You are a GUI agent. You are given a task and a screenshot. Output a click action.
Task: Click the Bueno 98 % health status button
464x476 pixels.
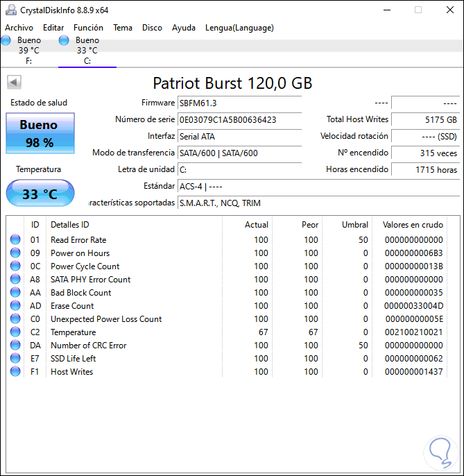[40, 133]
